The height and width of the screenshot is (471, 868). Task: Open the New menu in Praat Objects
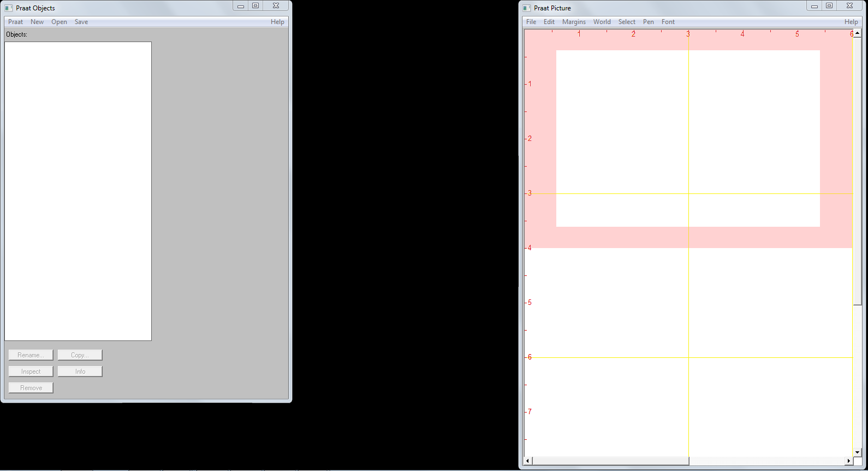pyautogui.click(x=37, y=22)
